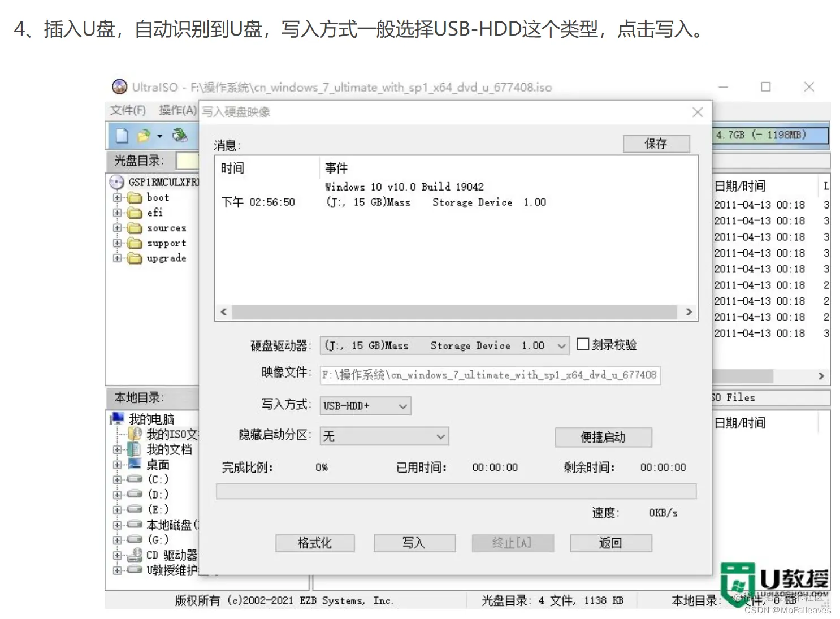Expand the efi folder node
Screen dimensions: 840x619
[117, 213]
